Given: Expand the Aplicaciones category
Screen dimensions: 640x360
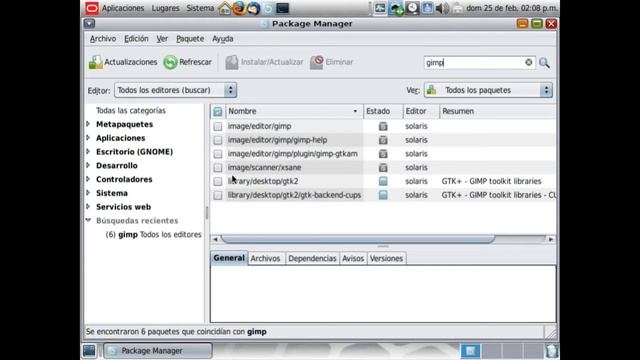Looking at the screenshot, I should point(88,138).
